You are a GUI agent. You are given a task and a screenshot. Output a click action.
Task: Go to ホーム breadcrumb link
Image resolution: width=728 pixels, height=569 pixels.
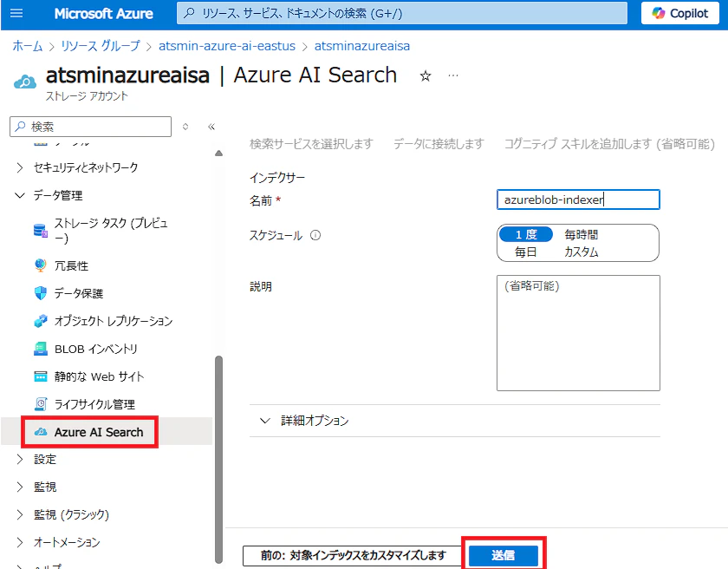(28, 46)
